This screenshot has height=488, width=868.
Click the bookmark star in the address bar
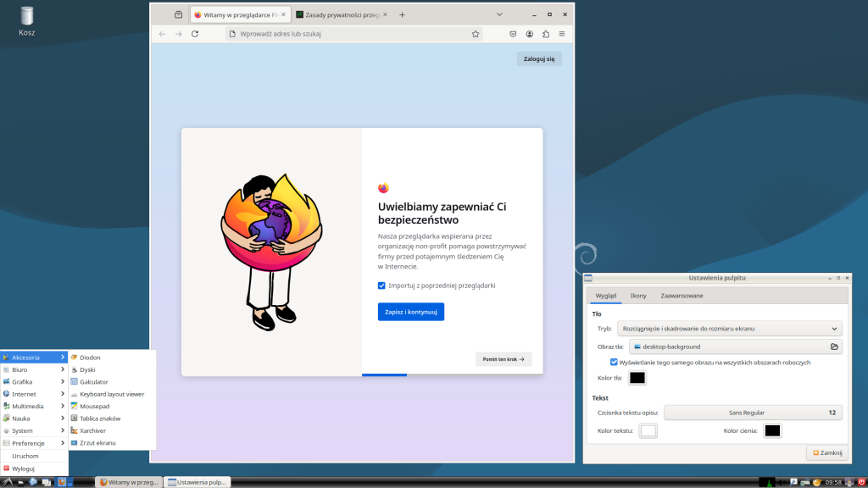click(x=476, y=34)
